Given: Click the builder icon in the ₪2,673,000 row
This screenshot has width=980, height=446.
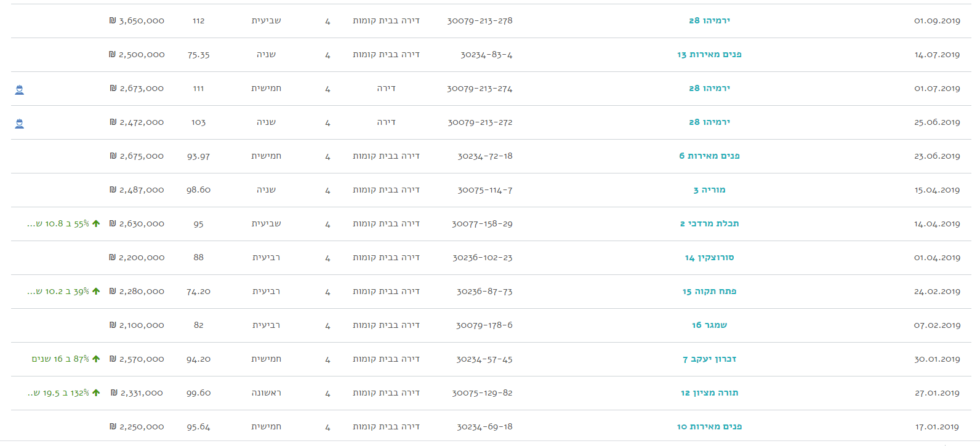Looking at the screenshot, I should tap(20, 90).
